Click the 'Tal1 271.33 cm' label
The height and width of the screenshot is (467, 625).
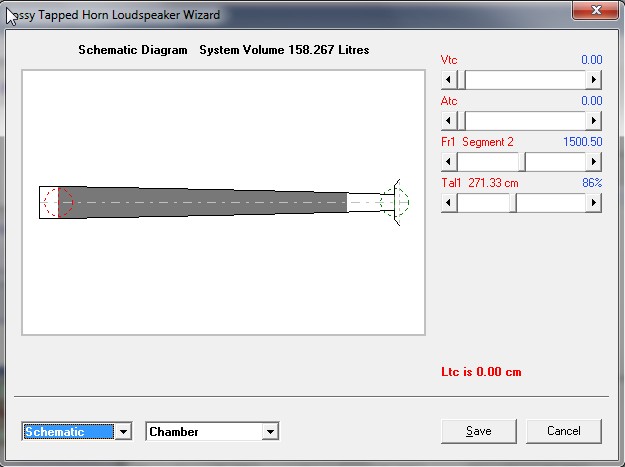pos(480,183)
